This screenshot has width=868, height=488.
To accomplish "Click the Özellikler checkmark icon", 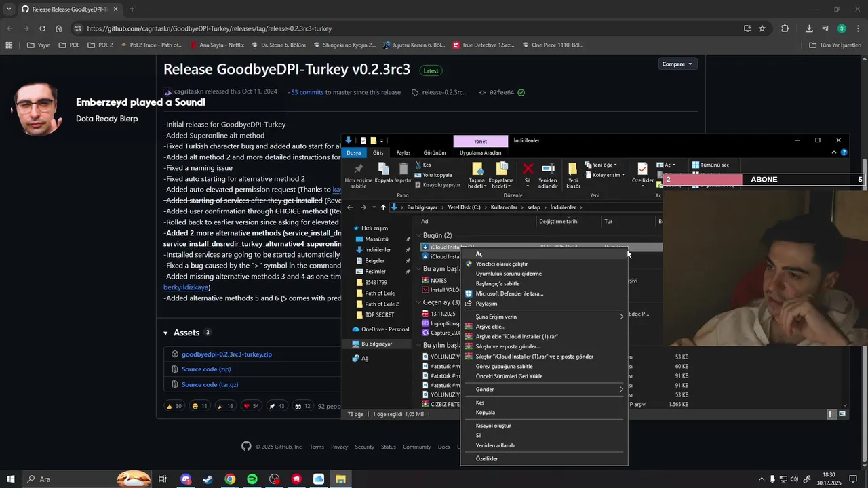I will click(642, 169).
